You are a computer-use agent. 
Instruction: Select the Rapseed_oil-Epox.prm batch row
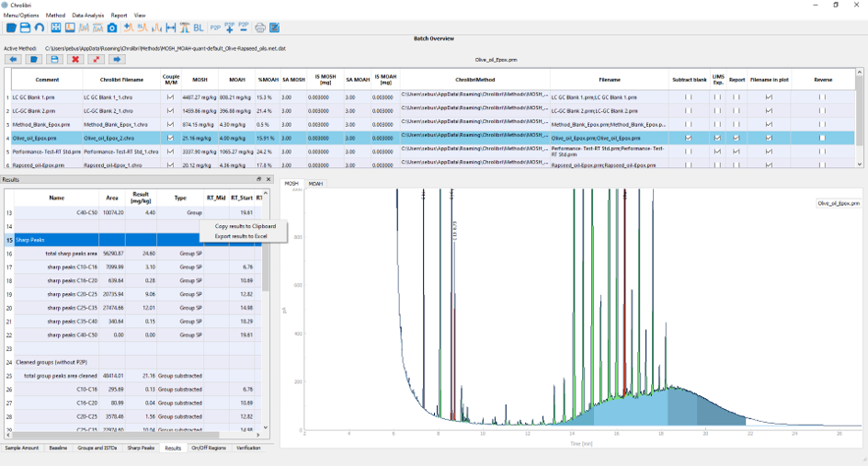coord(432,165)
